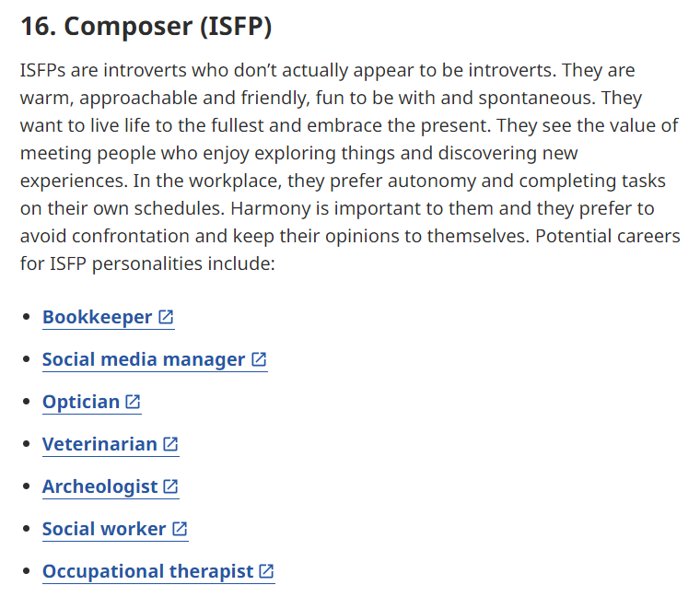Click the bullet before Bookkeeper
The image size is (700, 597).
[27, 317]
